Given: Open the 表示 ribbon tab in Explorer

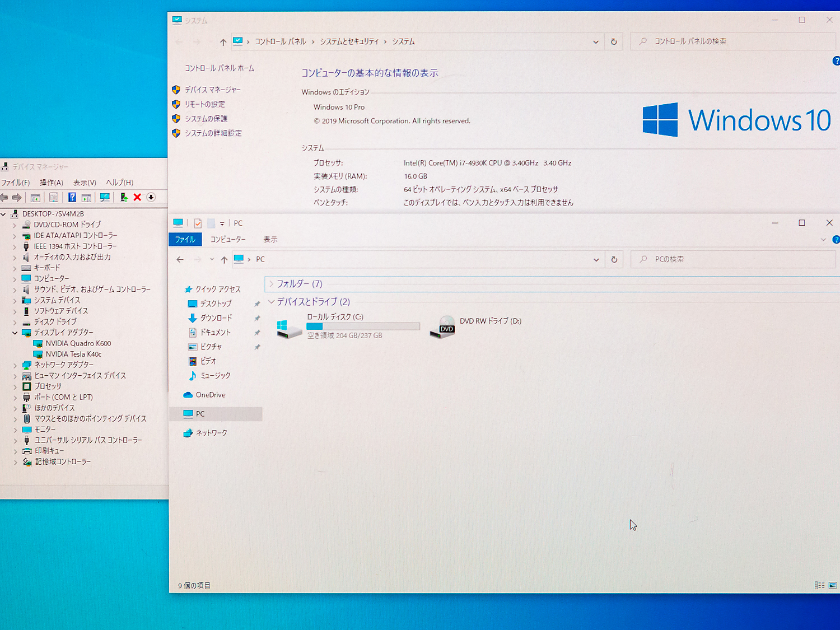Looking at the screenshot, I should [270, 240].
